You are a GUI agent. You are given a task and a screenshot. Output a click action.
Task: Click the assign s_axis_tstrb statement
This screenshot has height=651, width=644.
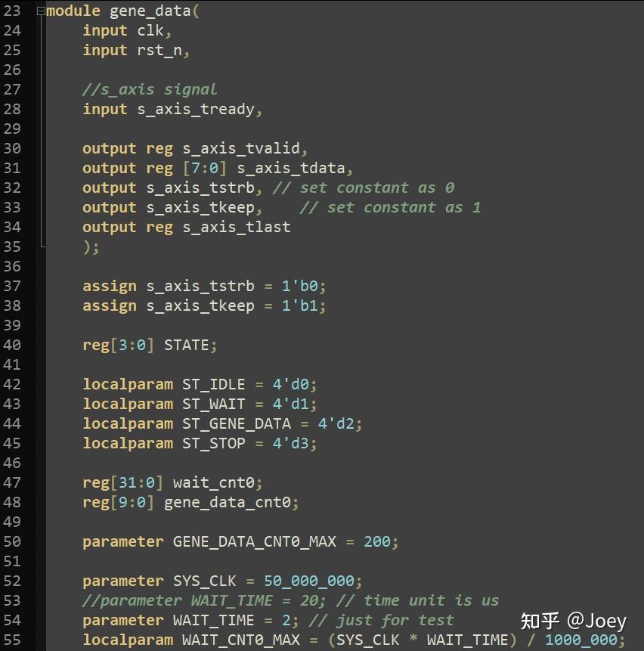(x=189, y=286)
